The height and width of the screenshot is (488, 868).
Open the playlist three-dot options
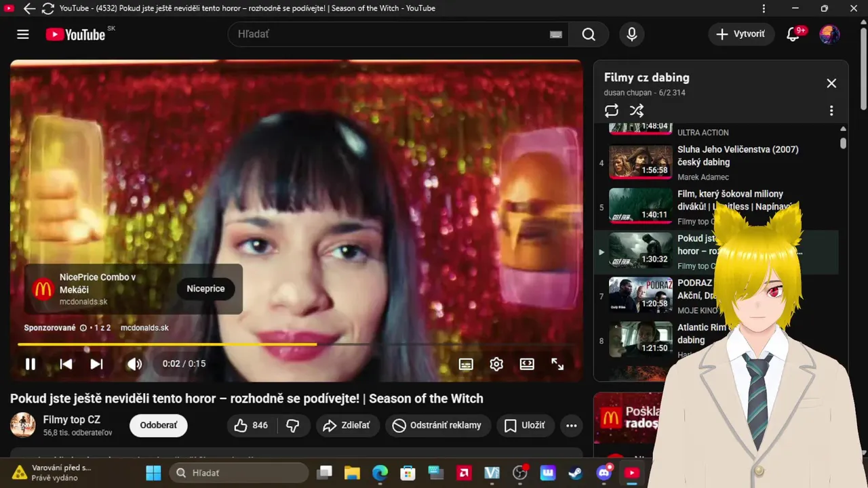click(831, 110)
